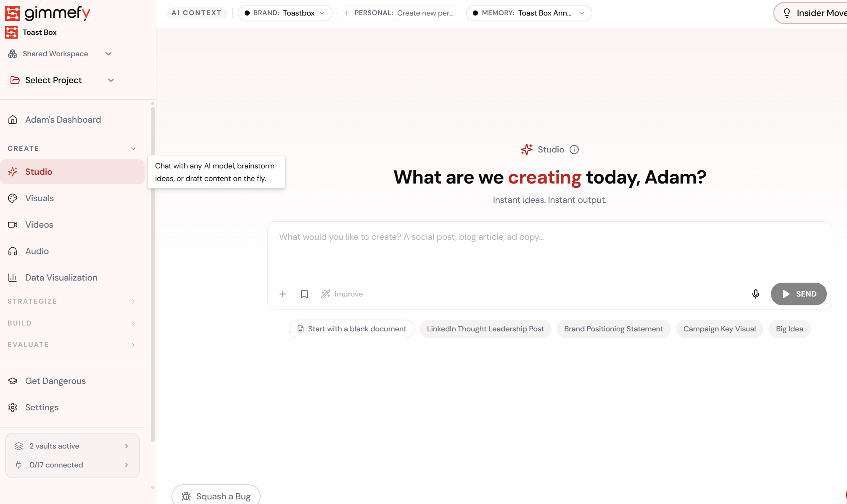The image size is (847, 504).
Task: Select the Visuals tool
Action: pyautogui.click(x=39, y=198)
